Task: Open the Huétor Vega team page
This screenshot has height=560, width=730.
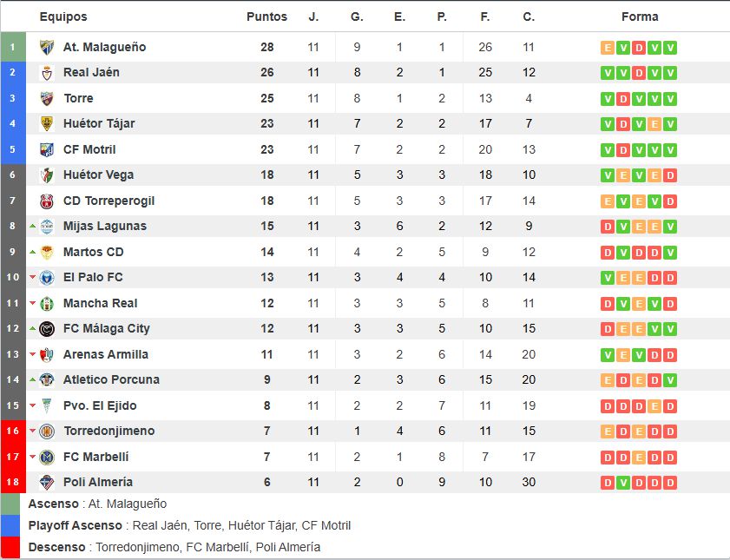Action: tap(98, 175)
